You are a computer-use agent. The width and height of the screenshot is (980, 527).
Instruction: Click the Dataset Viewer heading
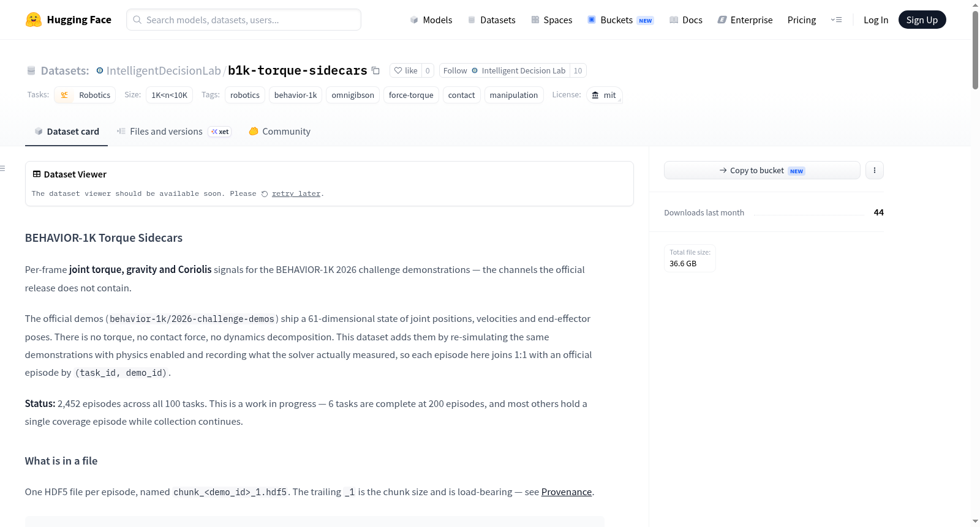[x=75, y=174]
